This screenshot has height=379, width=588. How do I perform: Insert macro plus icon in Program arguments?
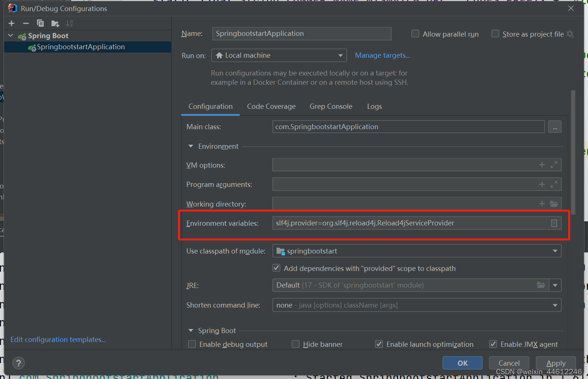click(542, 184)
